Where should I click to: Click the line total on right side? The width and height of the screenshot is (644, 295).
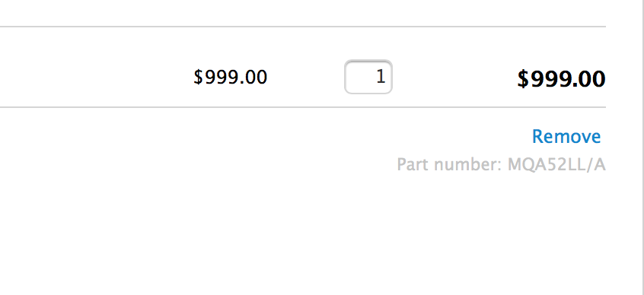click(x=561, y=79)
